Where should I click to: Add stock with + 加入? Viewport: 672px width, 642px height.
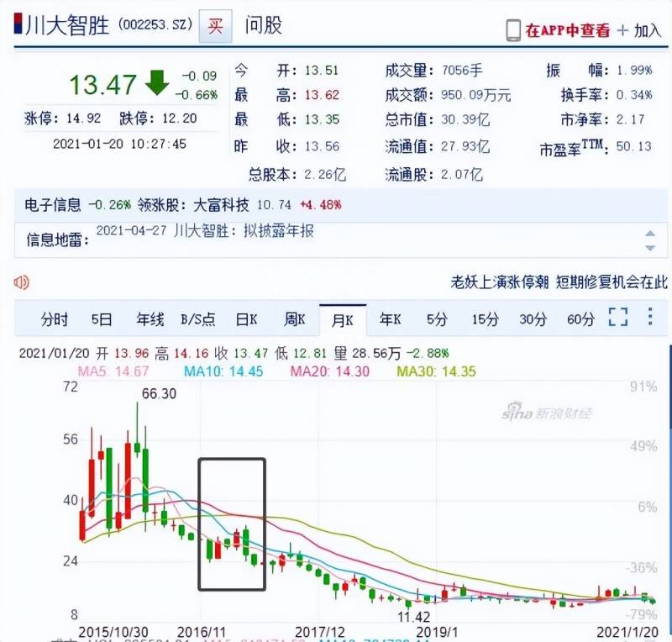[x=638, y=30]
